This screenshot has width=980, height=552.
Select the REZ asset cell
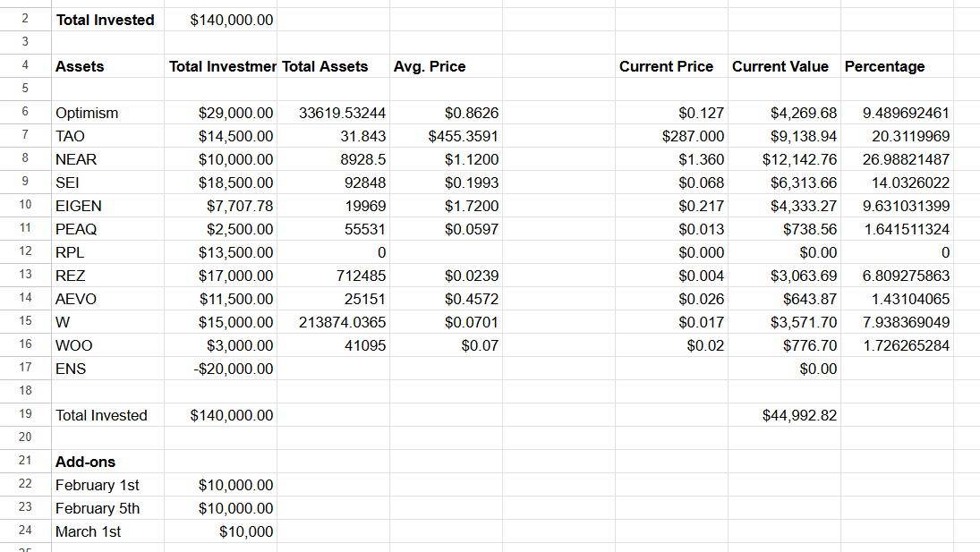coord(107,276)
